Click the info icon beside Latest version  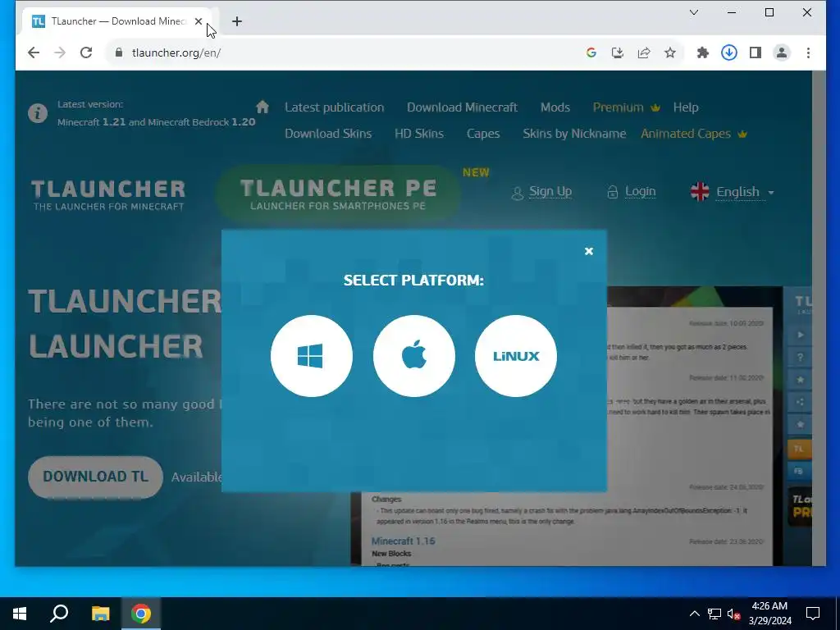38,113
